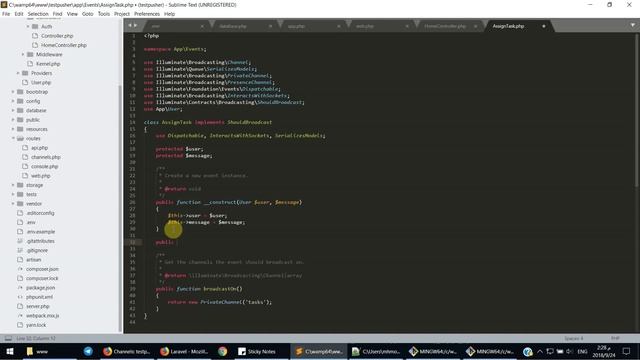Open package.json in sidebar
The height and width of the screenshot is (360, 640).
point(40,288)
